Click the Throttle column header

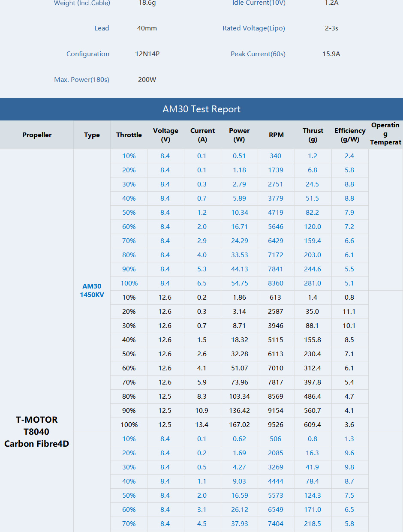pos(129,135)
